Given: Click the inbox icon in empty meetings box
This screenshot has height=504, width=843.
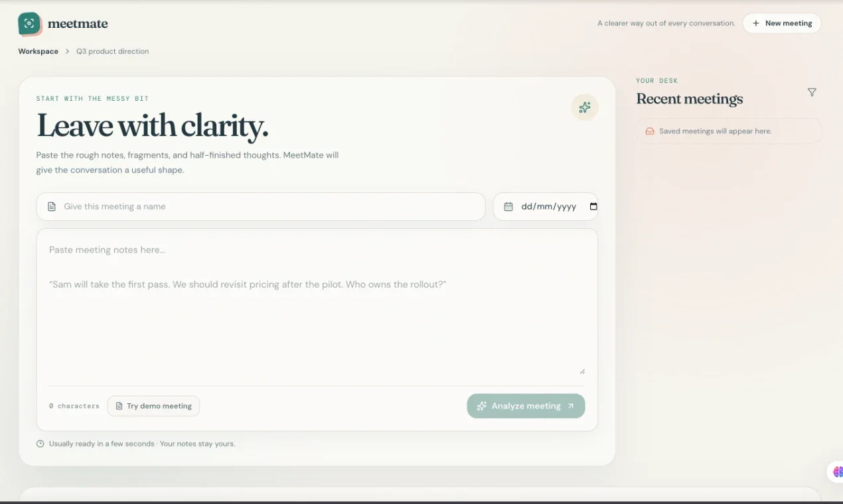Looking at the screenshot, I should (x=650, y=131).
